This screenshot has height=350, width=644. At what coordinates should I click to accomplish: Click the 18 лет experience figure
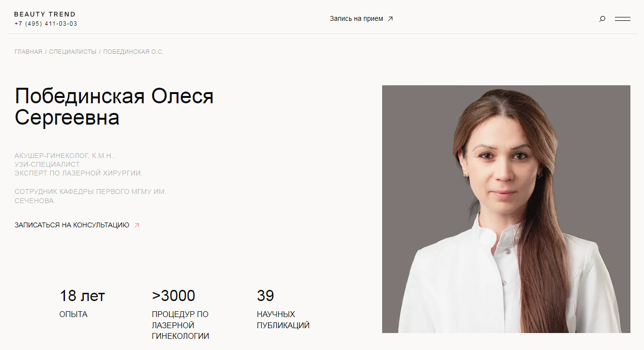click(82, 295)
